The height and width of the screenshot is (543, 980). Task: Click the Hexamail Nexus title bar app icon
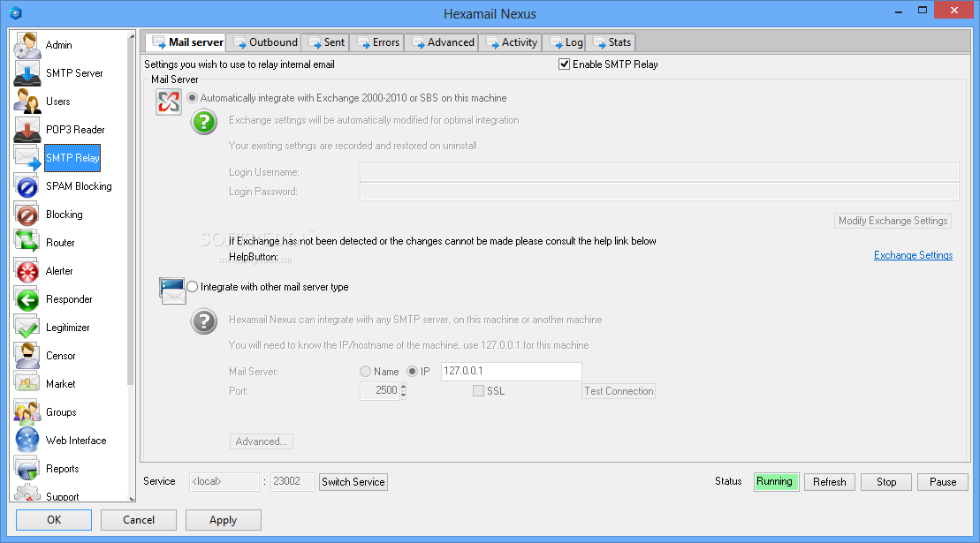pos(16,12)
